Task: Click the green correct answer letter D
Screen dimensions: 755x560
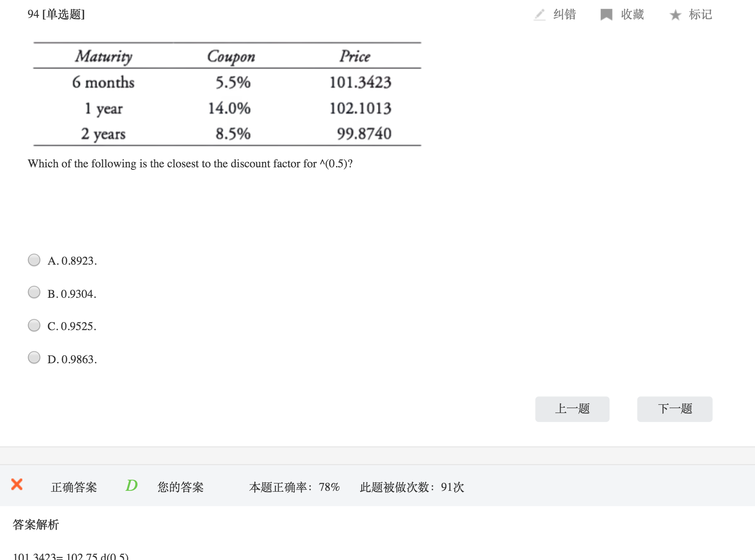Action: tap(131, 485)
